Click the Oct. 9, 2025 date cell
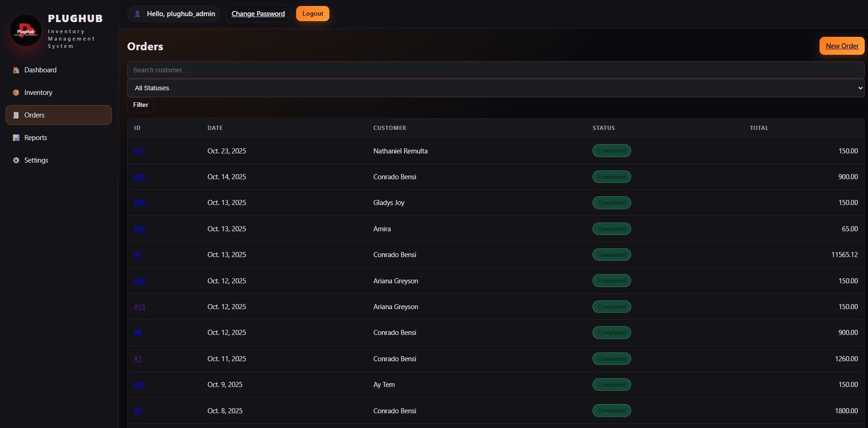 [x=225, y=385]
